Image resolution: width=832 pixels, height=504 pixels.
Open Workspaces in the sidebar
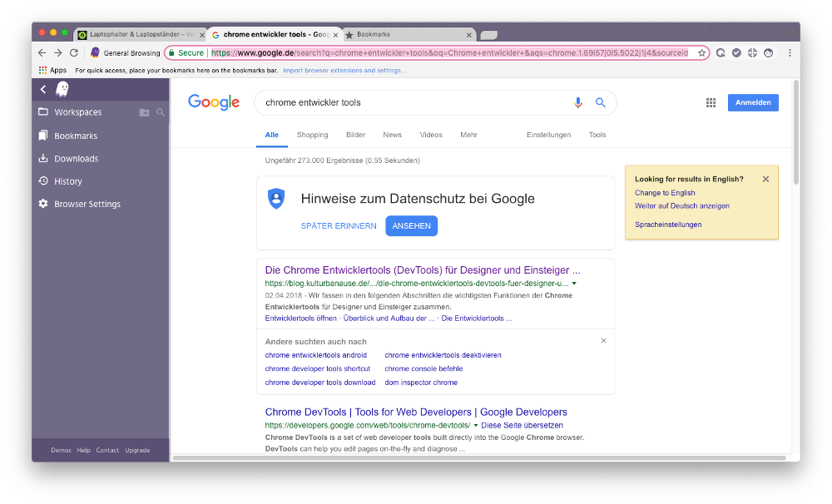point(78,112)
